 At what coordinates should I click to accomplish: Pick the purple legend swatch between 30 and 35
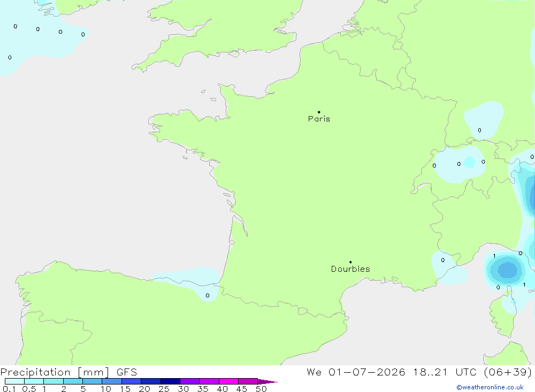click(189, 381)
